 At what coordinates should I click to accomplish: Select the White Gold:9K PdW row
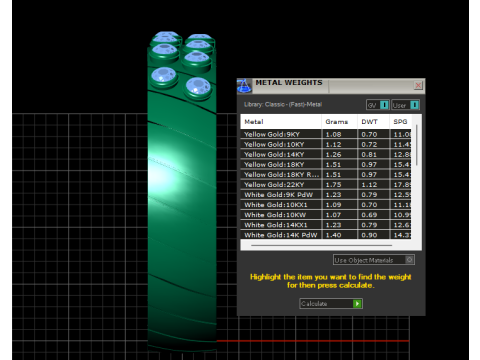point(326,195)
